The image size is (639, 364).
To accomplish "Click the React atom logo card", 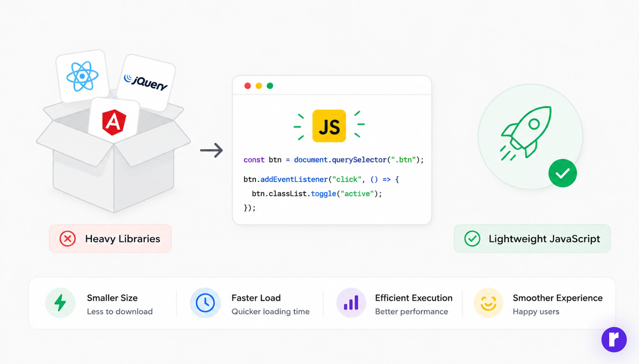I will [82, 76].
